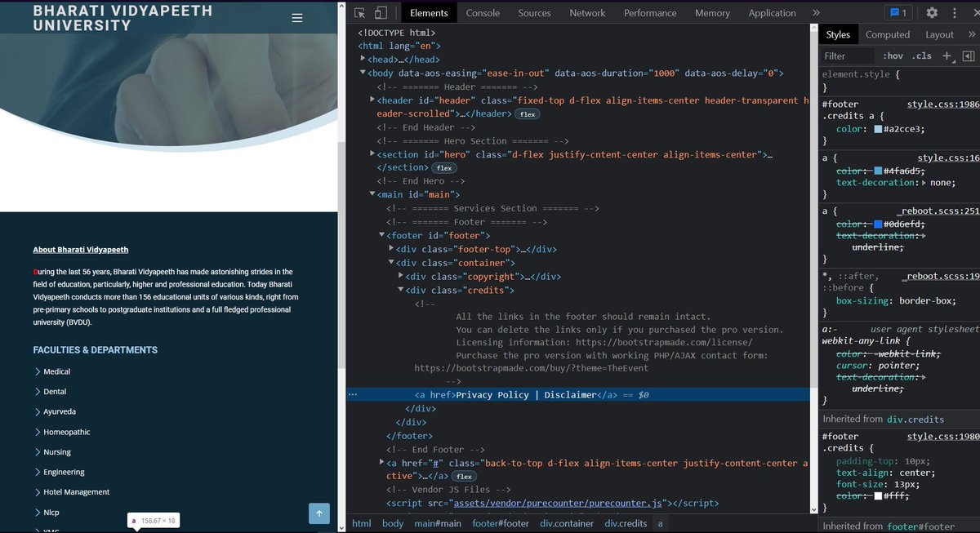Expand the back-to-top anchor node
The image size is (980, 533).
[381, 462]
